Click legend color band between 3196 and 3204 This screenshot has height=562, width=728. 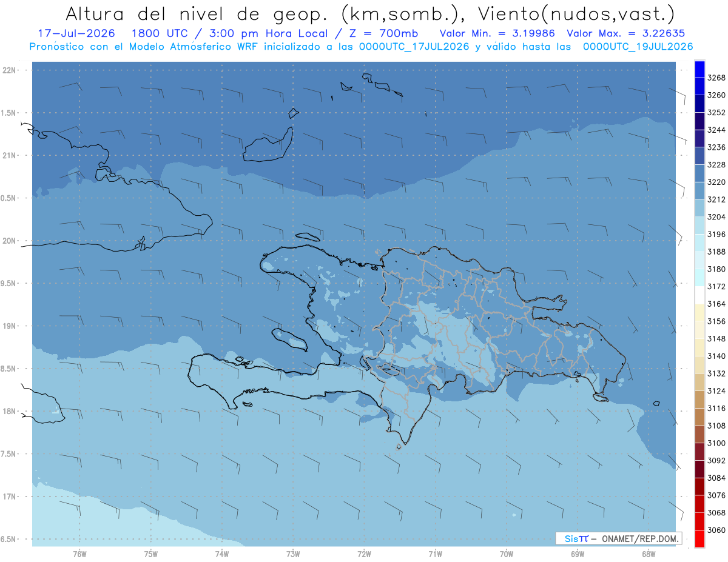699,226
